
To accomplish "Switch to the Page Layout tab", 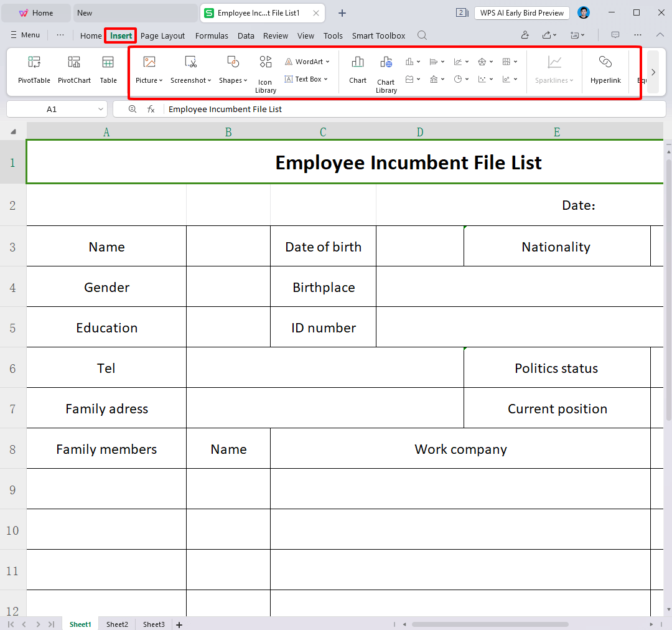I will (x=163, y=35).
